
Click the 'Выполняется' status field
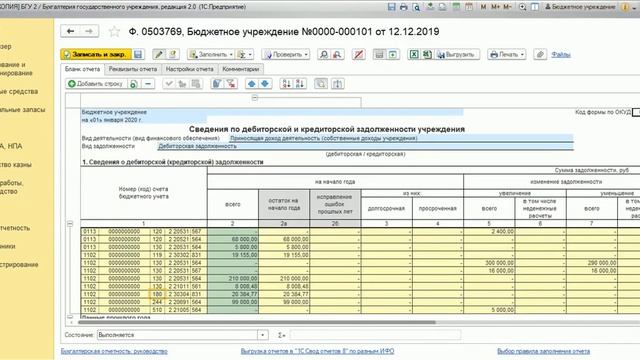coord(178,335)
